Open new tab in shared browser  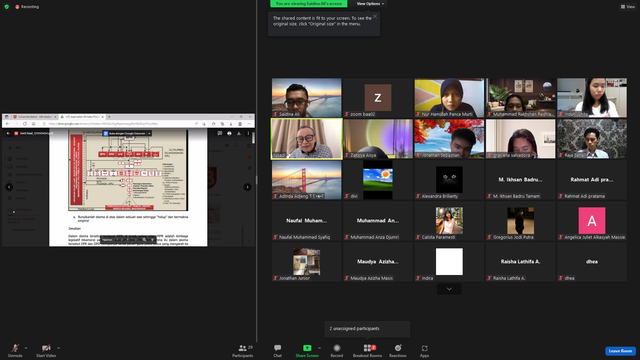point(109,117)
